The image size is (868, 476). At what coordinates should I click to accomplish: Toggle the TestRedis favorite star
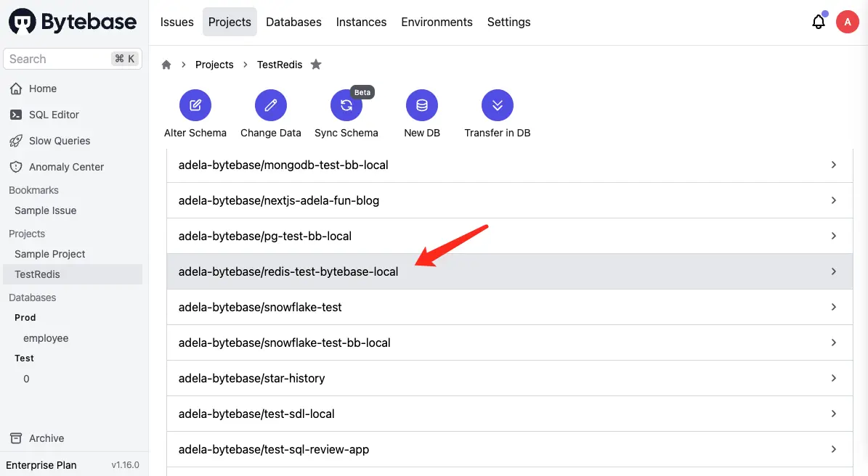click(316, 65)
